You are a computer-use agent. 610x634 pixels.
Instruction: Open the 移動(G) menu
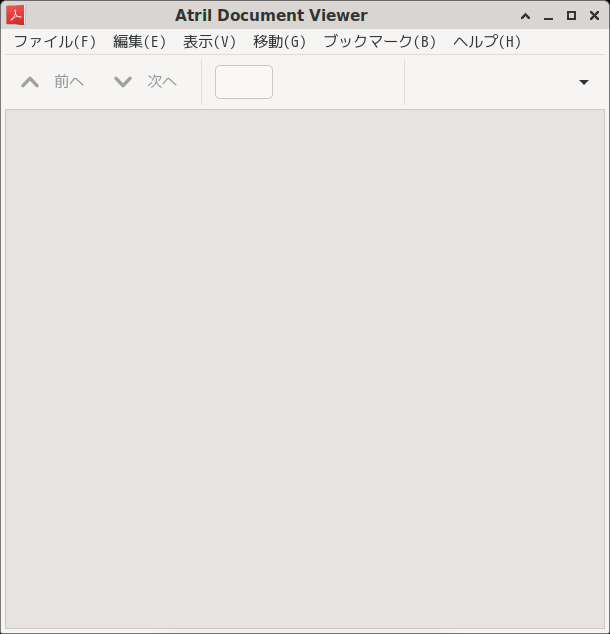click(x=279, y=42)
